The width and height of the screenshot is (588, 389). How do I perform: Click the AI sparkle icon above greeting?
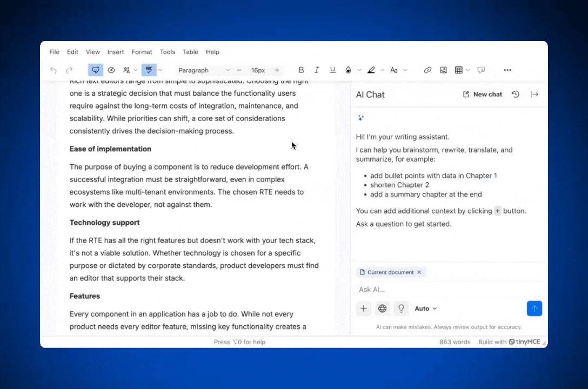click(x=361, y=118)
